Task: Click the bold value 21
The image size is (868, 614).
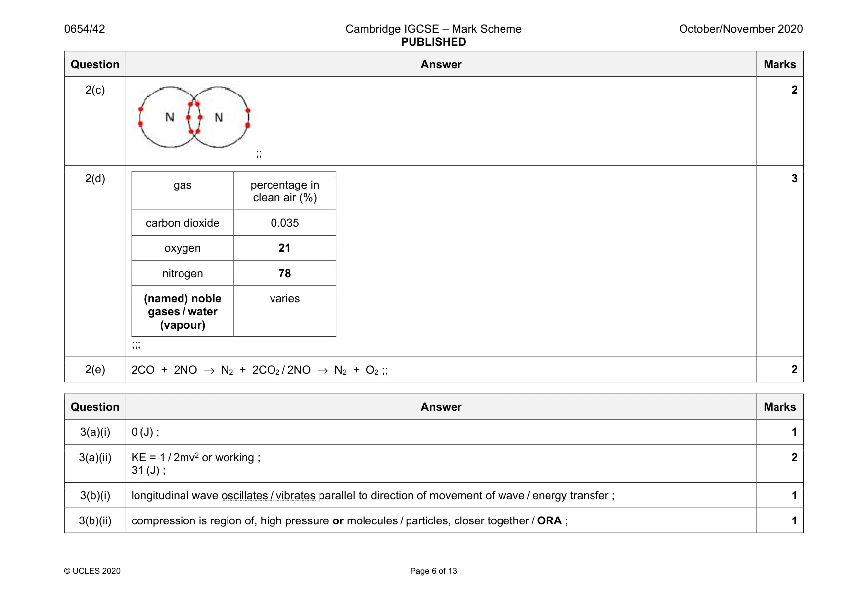Action: click(285, 248)
